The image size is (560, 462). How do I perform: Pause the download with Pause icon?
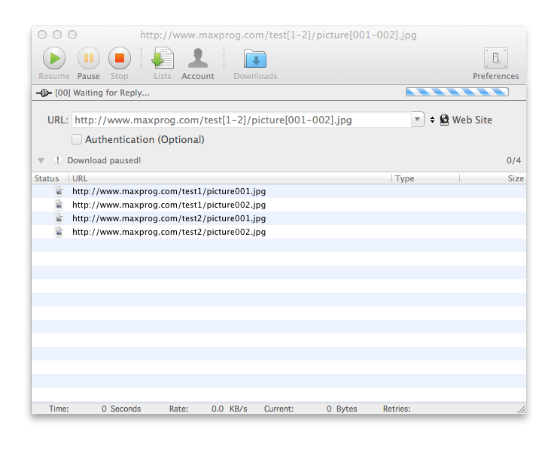click(89, 58)
